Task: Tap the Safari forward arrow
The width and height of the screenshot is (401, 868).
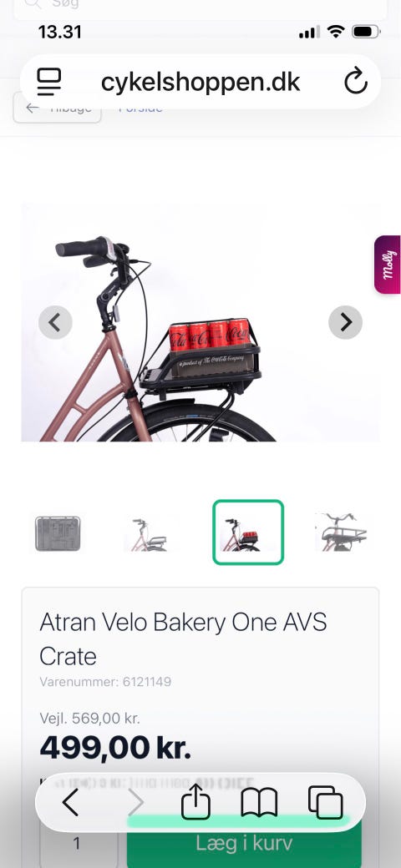Action: (x=135, y=802)
